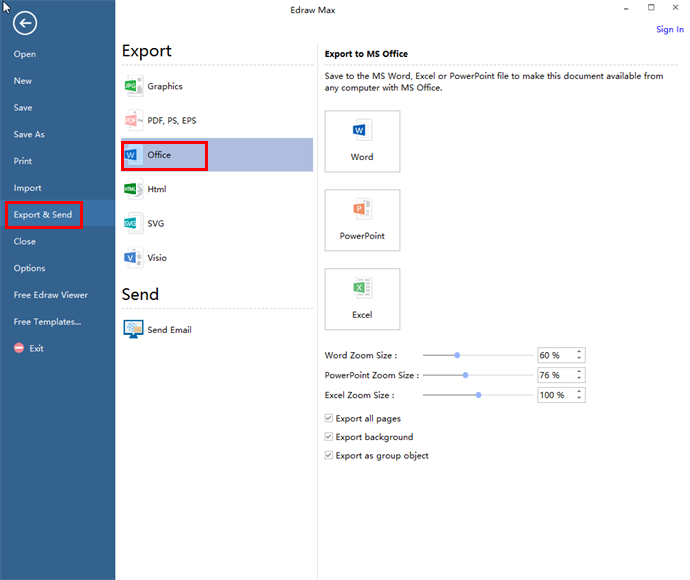The width and height of the screenshot is (690, 580).
Task: Select Visio export format label
Action: (x=157, y=258)
